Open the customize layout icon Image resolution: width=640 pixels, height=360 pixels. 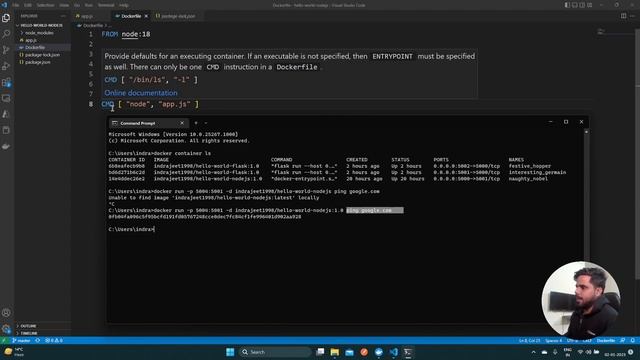coord(590,5)
